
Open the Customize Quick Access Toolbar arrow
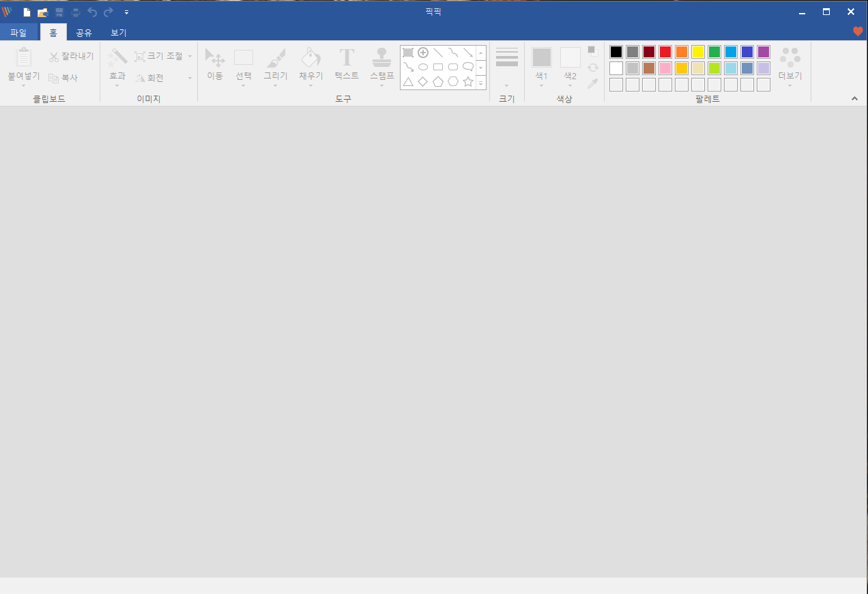click(126, 12)
